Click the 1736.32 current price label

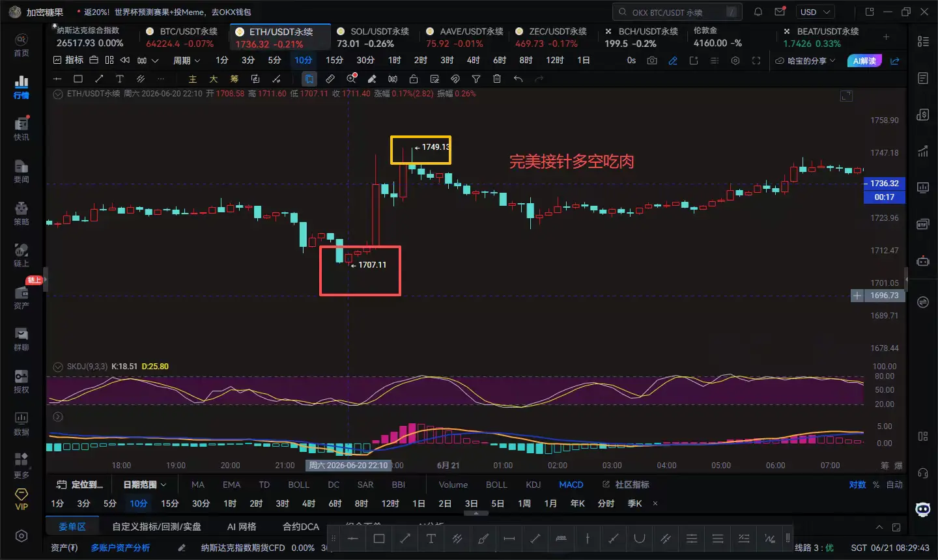click(885, 184)
